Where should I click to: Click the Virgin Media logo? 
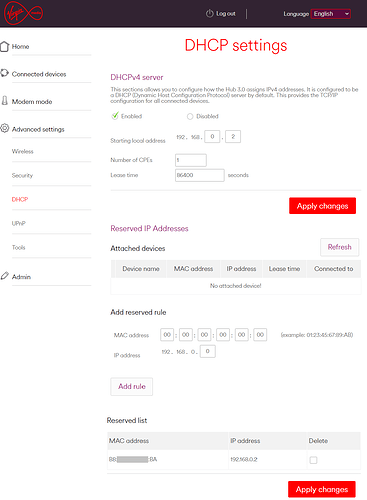[x=23, y=13]
